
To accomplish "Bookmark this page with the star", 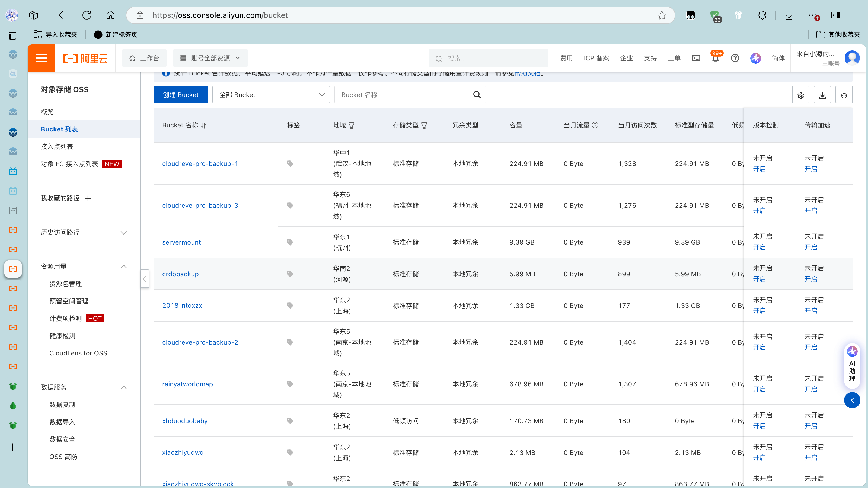I will tap(662, 15).
